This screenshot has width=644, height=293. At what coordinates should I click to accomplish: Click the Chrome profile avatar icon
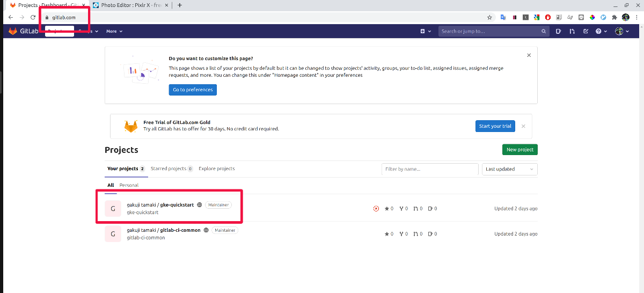tap(626, 17)
